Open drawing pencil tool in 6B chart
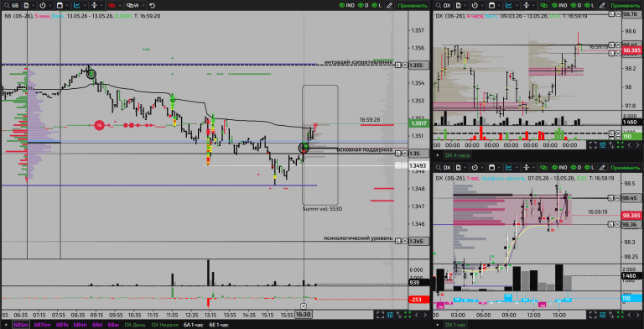 click(390, 5)
